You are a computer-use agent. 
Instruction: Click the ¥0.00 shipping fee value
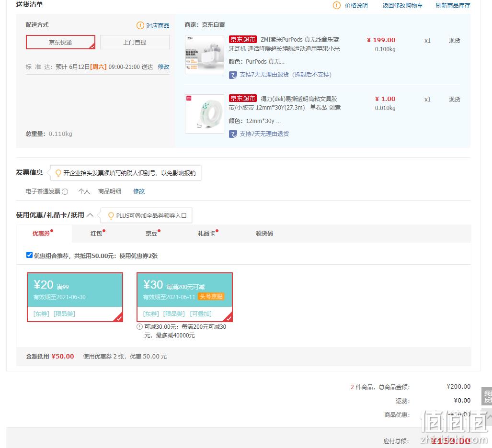click(462, 400)
